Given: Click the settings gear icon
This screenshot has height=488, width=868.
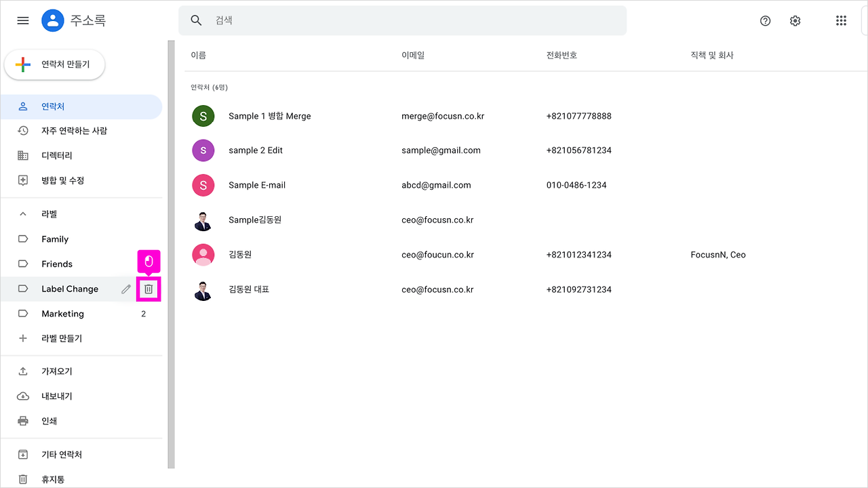Looking at the screenshot, I should [x=795, y=21].
